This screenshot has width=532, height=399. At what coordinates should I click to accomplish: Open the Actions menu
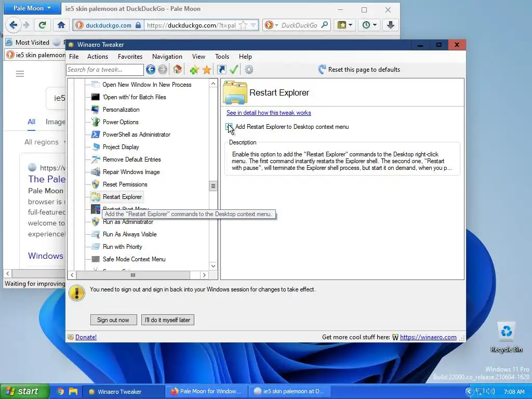[x=97, y=57]
